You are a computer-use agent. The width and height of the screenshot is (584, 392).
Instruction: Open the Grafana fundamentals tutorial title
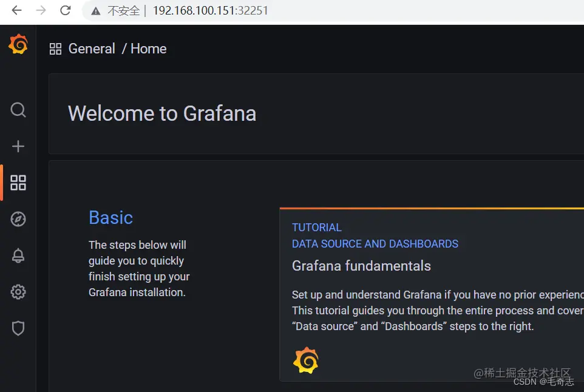click(361, 266)
